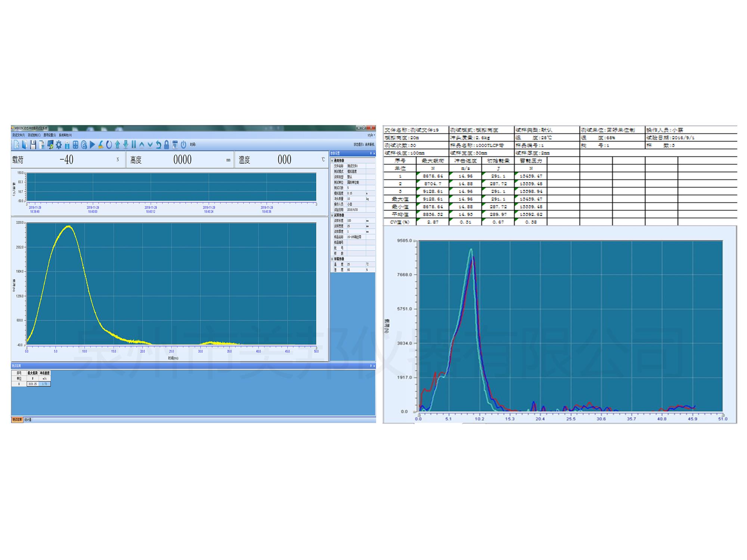This screenshot has height=560, width=747.
Task: Collapse the 试样参数 section
Action: click(332, 215)
